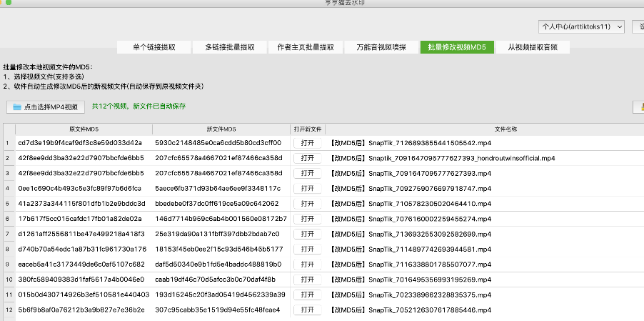This screenshot has height=321, width=644.
Task: Select file name SnapTik_7052126307617885446.mp4
Action: pyautogui.click(x=430, y=310)
